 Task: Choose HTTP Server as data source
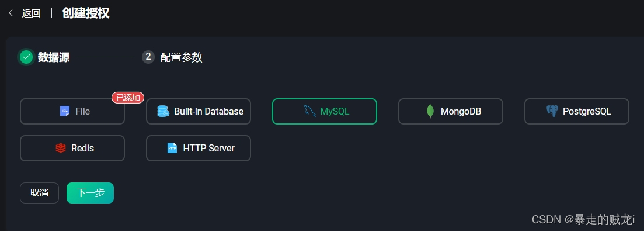coord(199,149)
